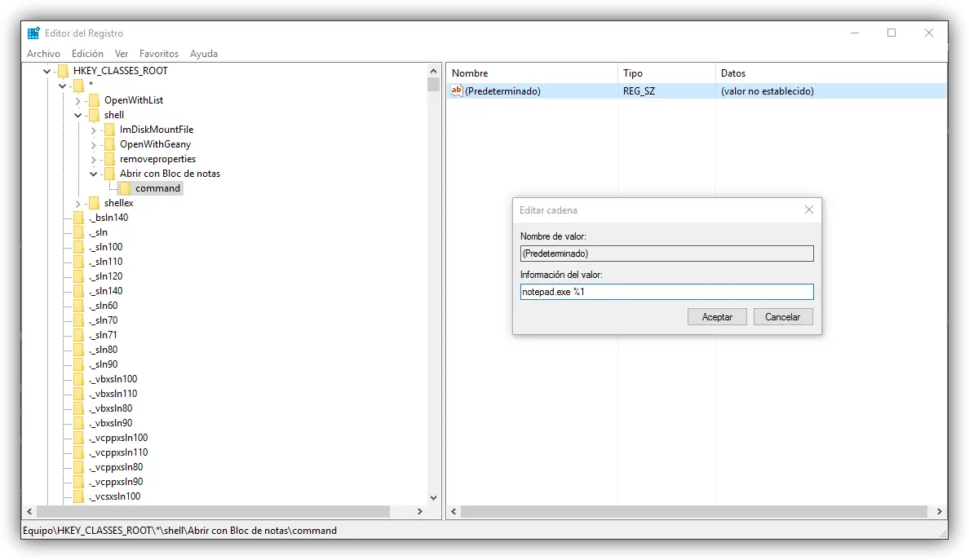Screen dimensions: 969x560
Task: Click the folder icon of the command key
Action: 125,188
